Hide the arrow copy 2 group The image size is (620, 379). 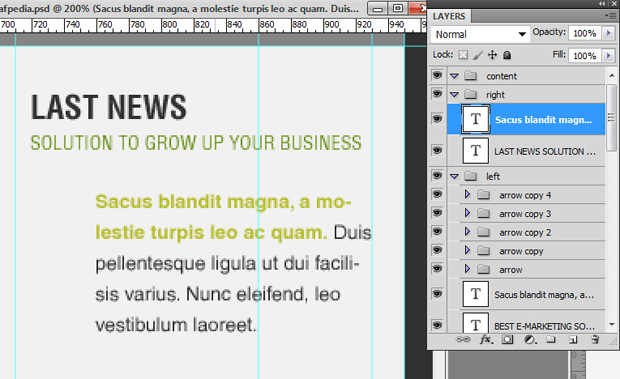pyautogui.click(x=437, y=231)
